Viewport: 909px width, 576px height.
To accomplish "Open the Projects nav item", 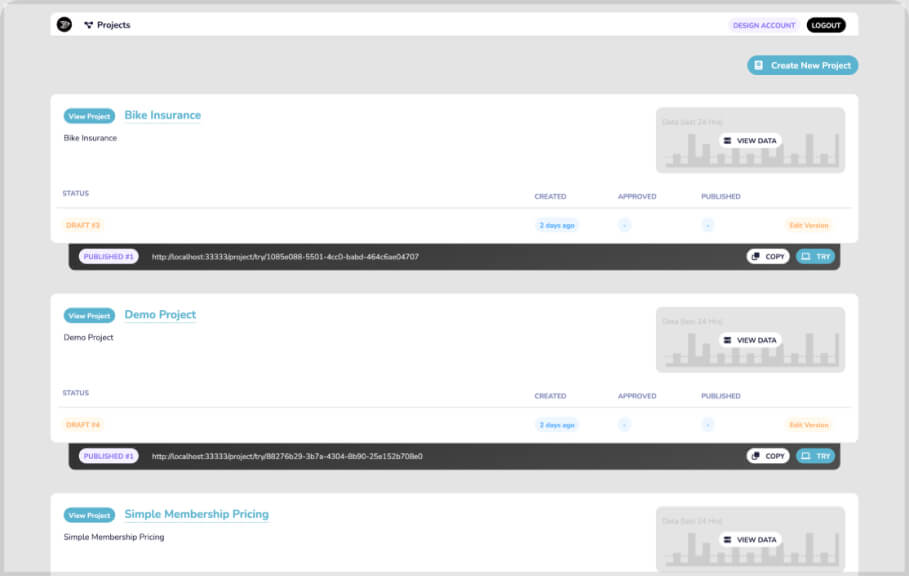I will pyautogui.click(x=107, y=25).
